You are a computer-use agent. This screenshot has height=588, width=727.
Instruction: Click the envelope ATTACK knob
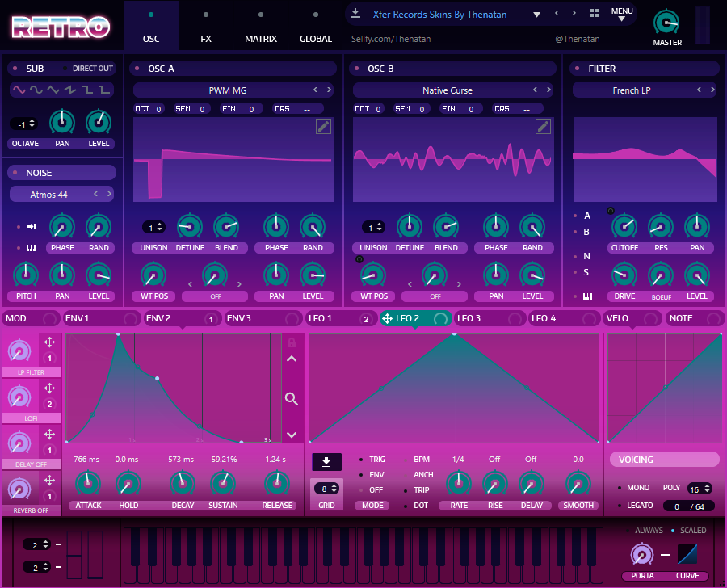88,483
